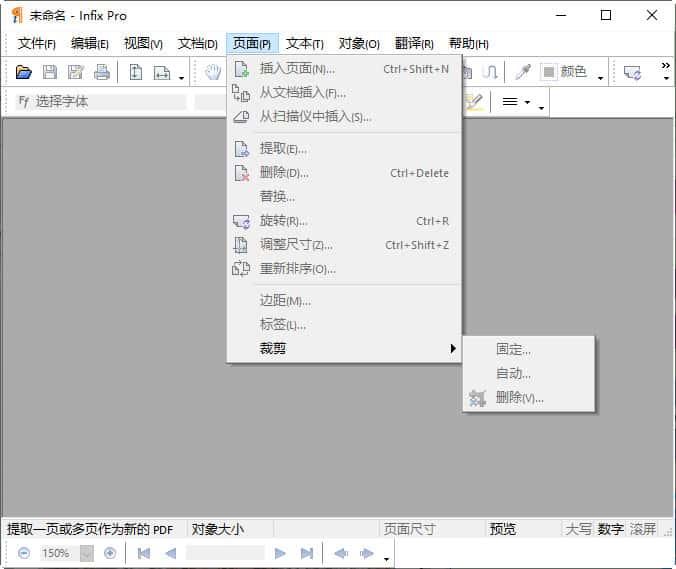Click 预览 in the status bar
676x569 pixels.
pyautogui.click(x=503, y=529)
